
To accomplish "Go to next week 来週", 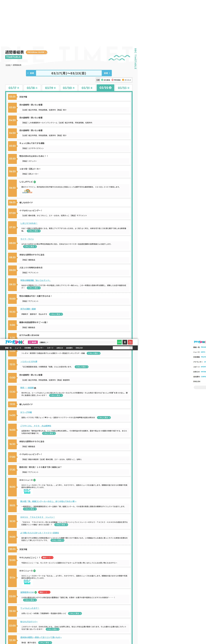I will [x=107, y=73].
